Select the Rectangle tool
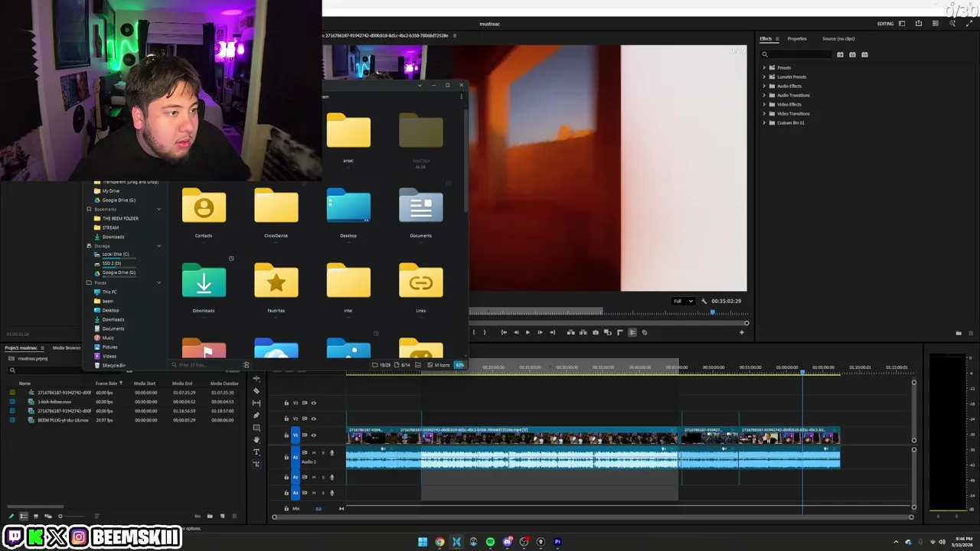Image resolution: width=980 pixels, height=551 pixels. (256, 428)
